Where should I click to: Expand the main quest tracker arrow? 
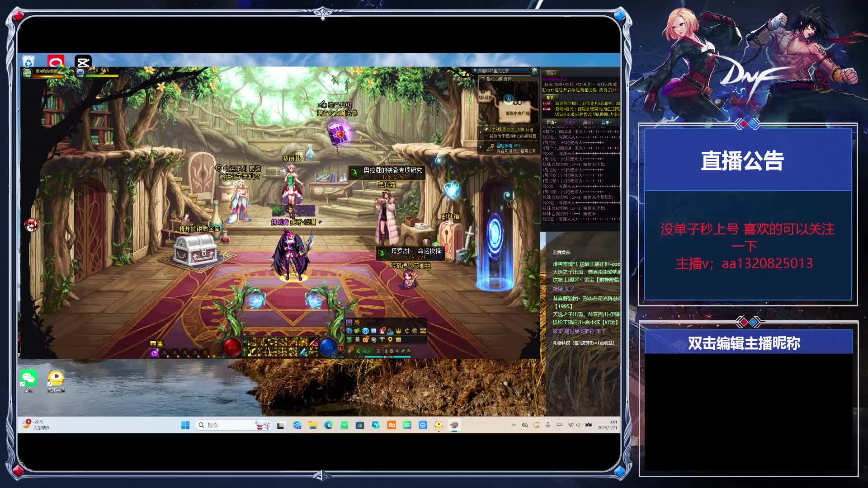pyautogui.click(x=481, y=132)
